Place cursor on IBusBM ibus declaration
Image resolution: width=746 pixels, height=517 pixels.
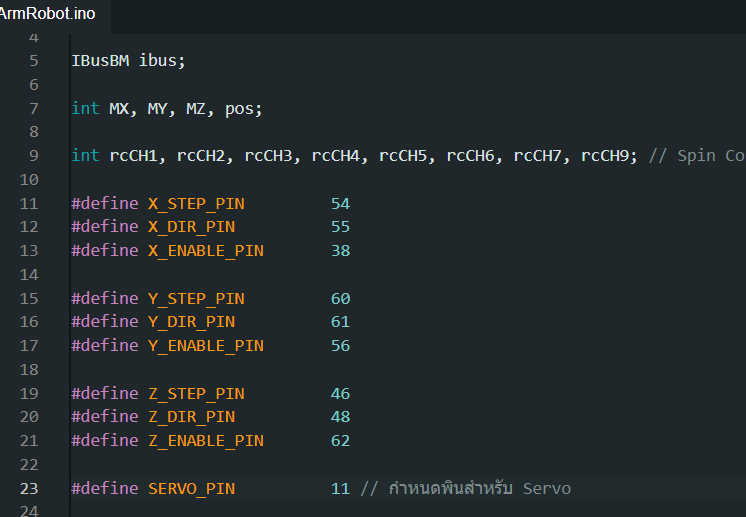128,60
